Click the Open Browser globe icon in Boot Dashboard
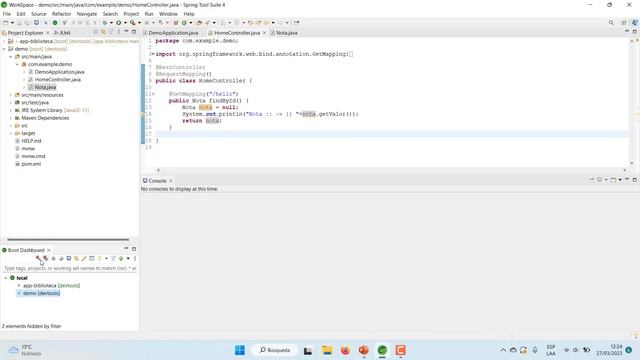 click(x=61, y=258)
